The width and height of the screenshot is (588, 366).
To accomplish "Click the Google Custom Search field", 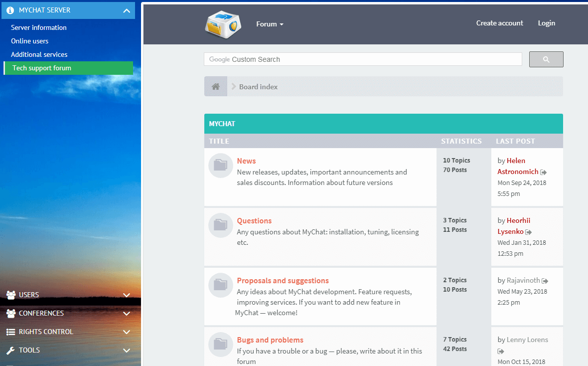I will coord(363,59).
